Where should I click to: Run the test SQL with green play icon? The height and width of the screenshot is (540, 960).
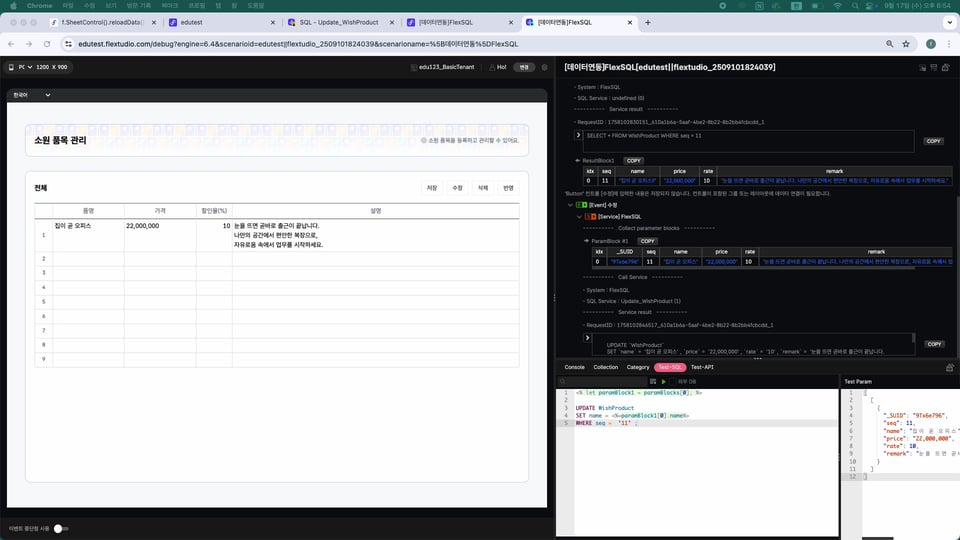[x=664, y=381]
